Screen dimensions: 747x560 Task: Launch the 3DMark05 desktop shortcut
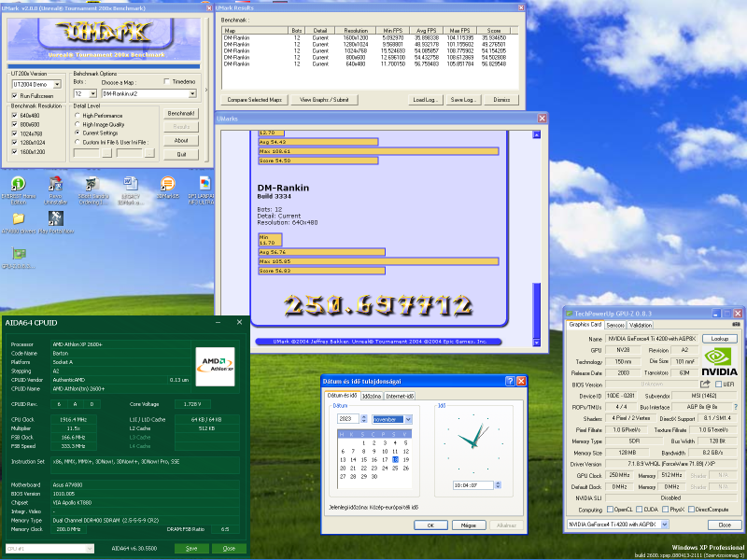pos(167,184)
